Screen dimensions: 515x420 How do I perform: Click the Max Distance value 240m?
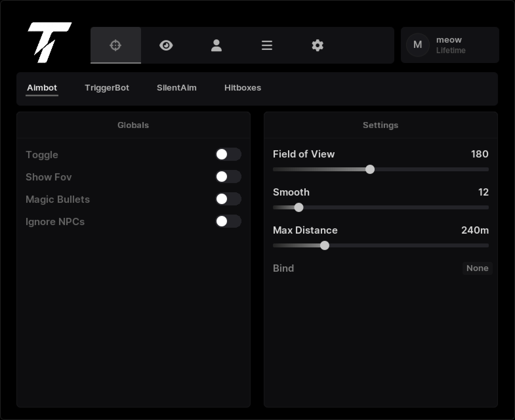pyautogui.click(x=475, y=230)
